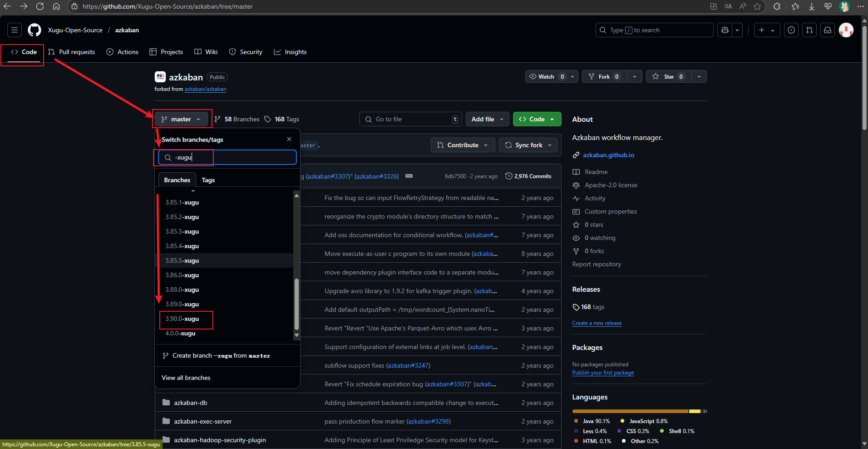Select the 3.90.0-xugu branch

click(182, 319)
